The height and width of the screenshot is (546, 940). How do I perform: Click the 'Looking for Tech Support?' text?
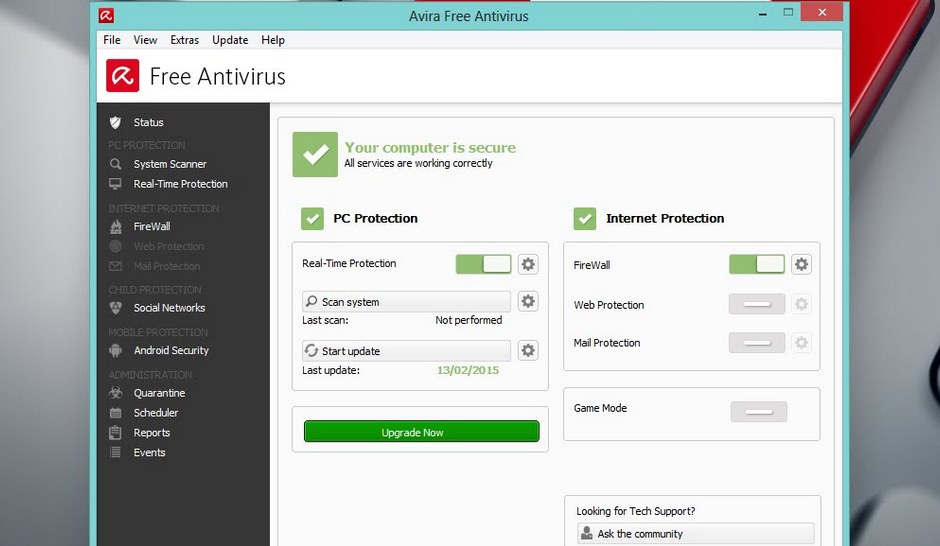coord(635,511)
